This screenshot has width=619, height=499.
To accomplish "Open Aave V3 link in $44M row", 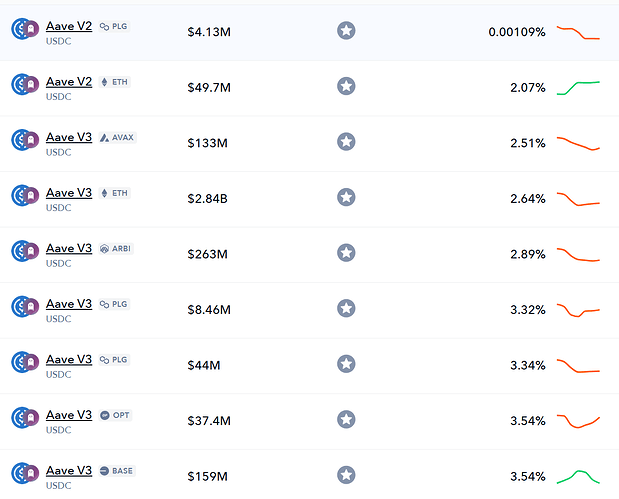I will pos(69,360).
